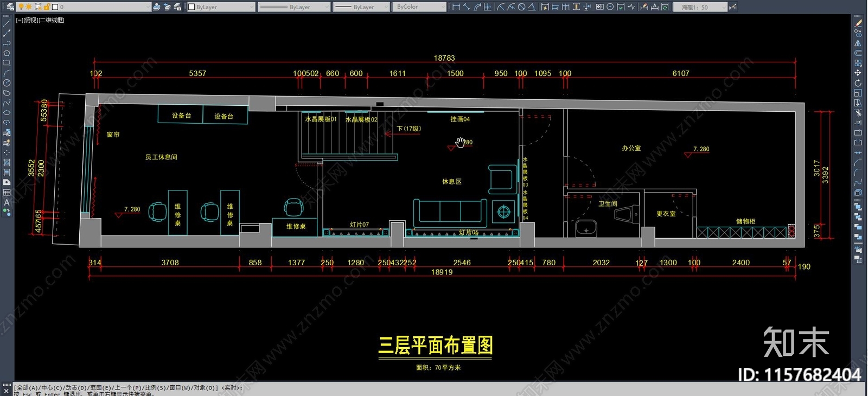This screenshot has width=868, height=396.
Task: Select the Construction Line tool
Action: [x=7, y=33]
